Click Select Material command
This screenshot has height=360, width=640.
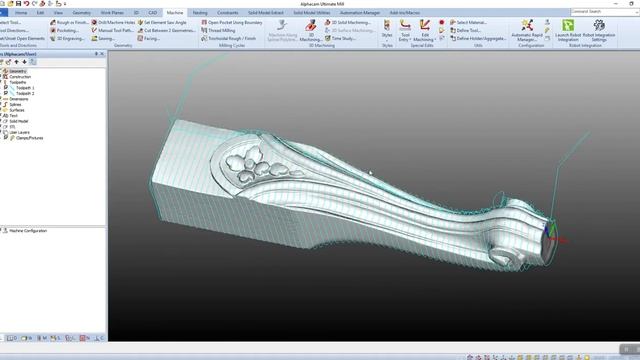coord(468,22)
